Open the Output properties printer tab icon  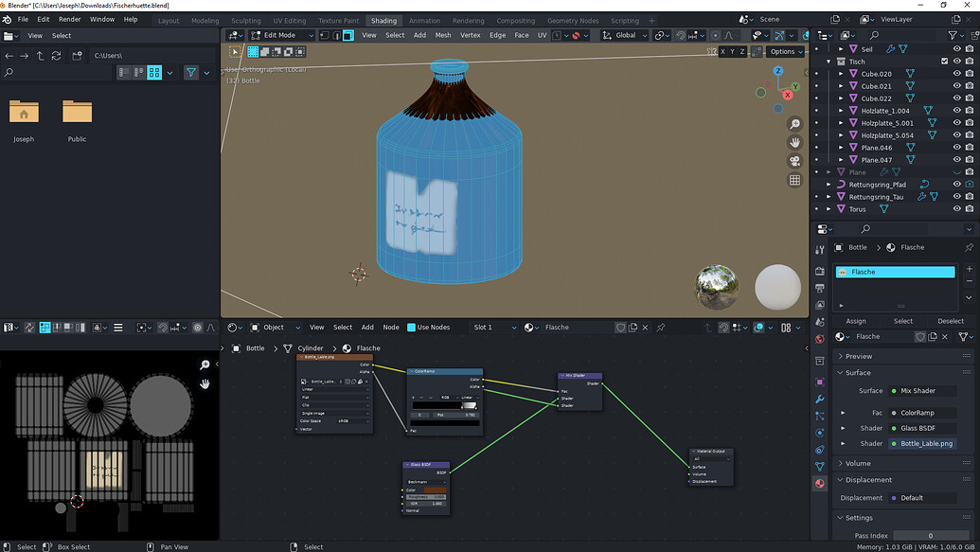820,288
